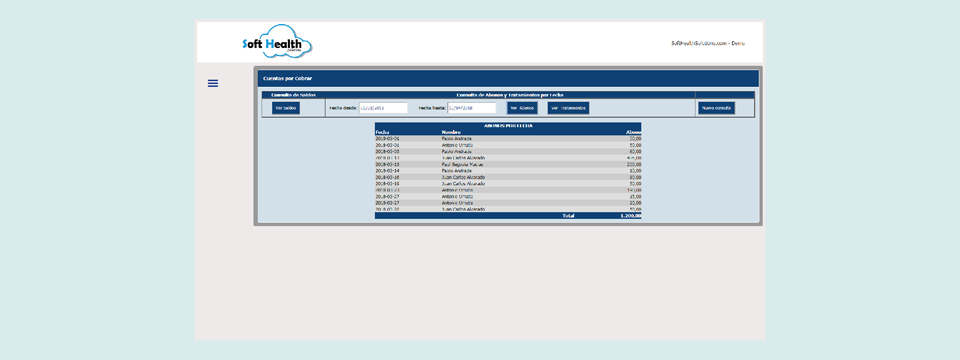This screenshot has height=360, width=960.
Task: Click the Ver Abonos button
Action: 522,108
